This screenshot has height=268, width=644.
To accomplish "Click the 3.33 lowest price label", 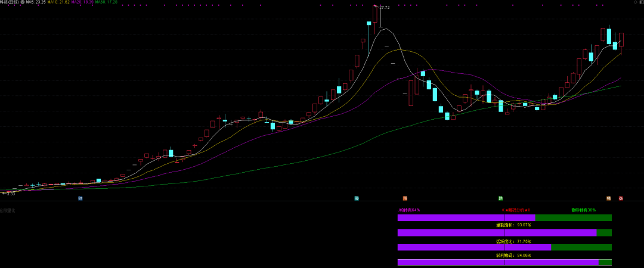I will [x=11, y=194].
